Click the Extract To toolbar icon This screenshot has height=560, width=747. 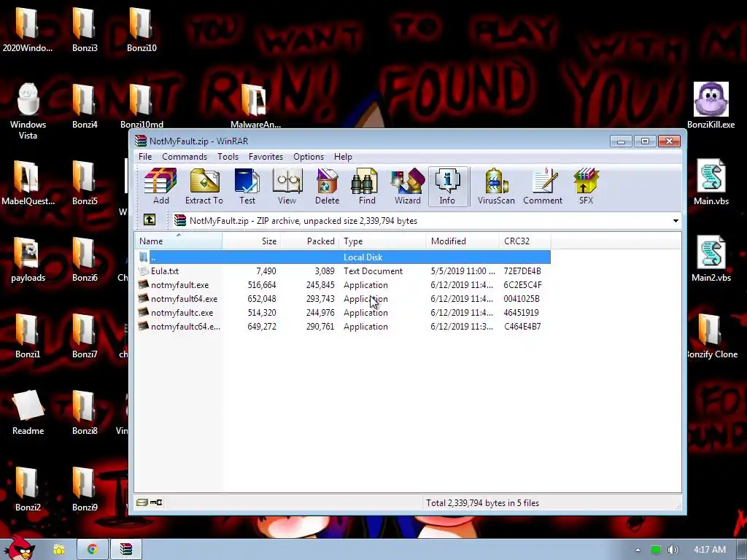(x=204, y=187)
